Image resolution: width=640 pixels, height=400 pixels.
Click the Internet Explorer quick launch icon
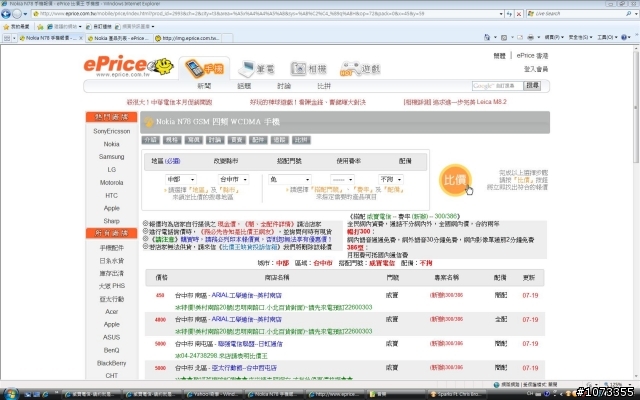click(45, 394)
